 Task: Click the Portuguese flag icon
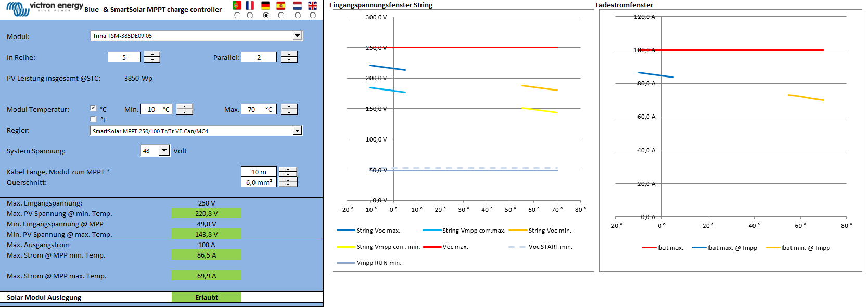(237, 6)
